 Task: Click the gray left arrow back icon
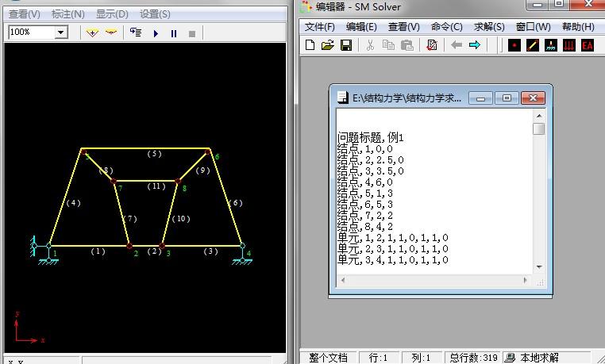point(457,45)
